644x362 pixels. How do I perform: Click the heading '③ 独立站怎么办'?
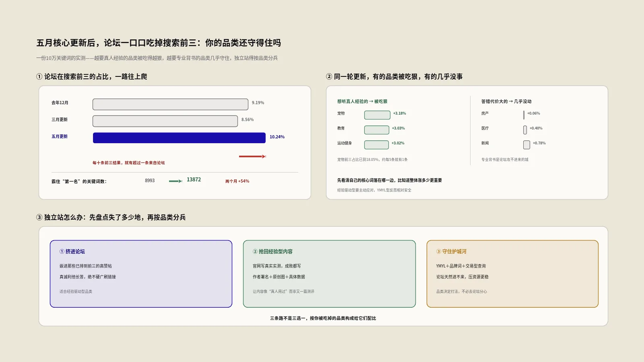(x=111, y=217)
